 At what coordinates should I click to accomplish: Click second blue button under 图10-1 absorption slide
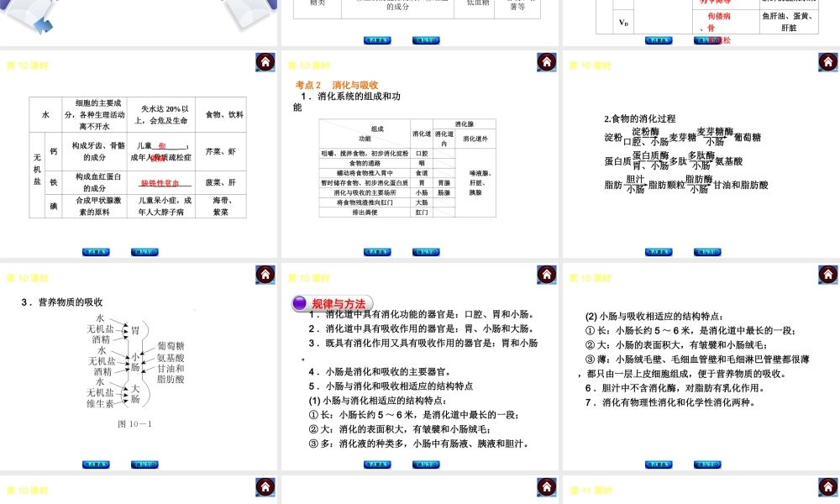144,465
